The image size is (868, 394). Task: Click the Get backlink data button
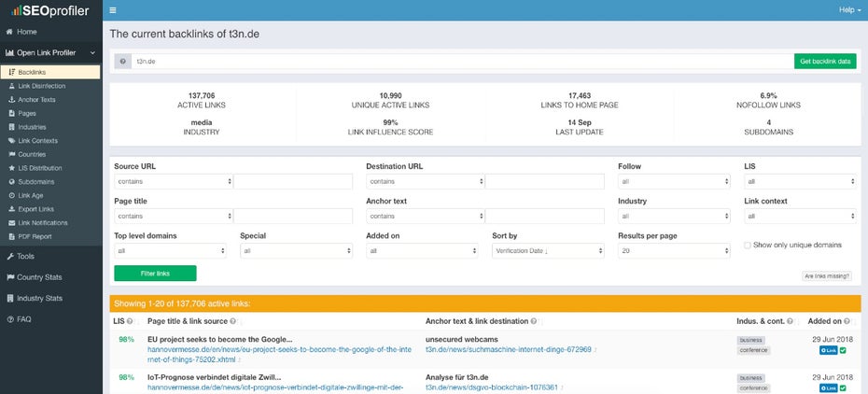[825, 62]
